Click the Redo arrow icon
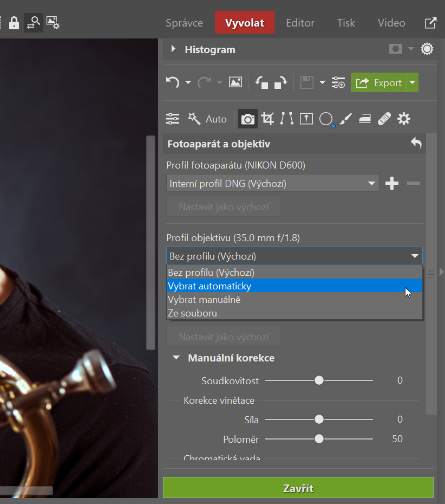This screenshot has height=504, width=445. coord(204,82)
